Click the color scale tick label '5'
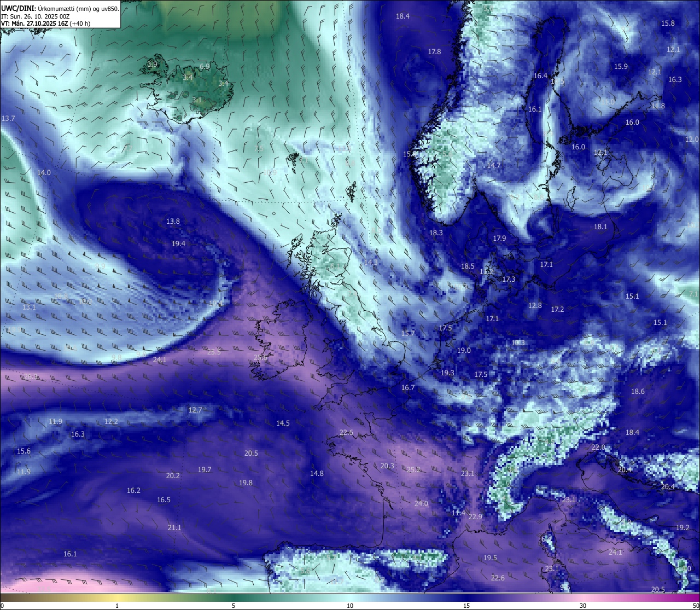 (234, 606)
